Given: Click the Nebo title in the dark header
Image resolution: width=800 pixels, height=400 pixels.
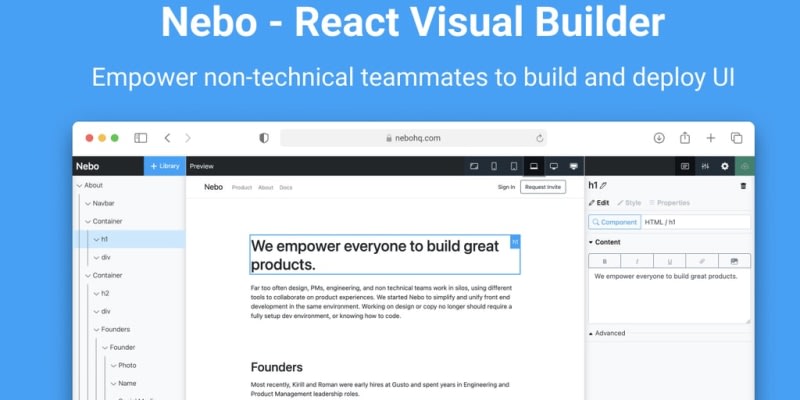Looking at the screenshot, I should click(87, 166).
